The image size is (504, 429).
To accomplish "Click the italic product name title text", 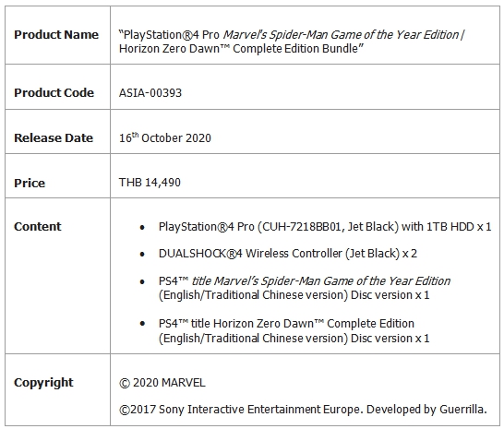I will [343, 35].
